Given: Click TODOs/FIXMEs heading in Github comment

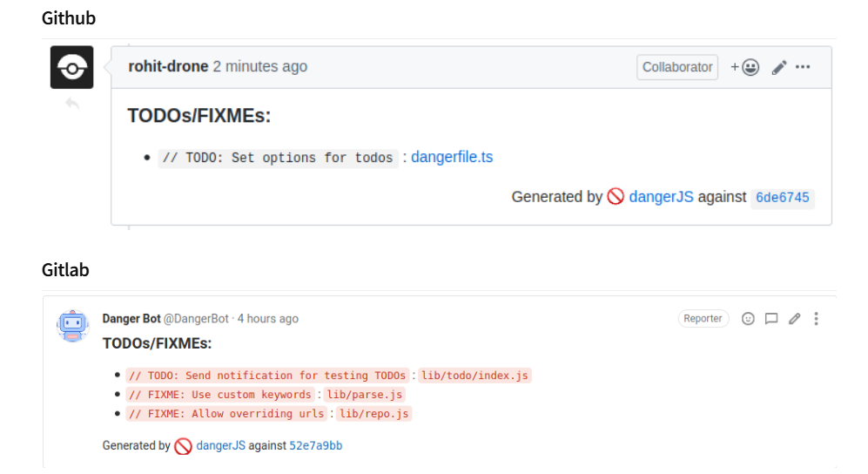Looking at the screenshot, I should tap(199, 116).
